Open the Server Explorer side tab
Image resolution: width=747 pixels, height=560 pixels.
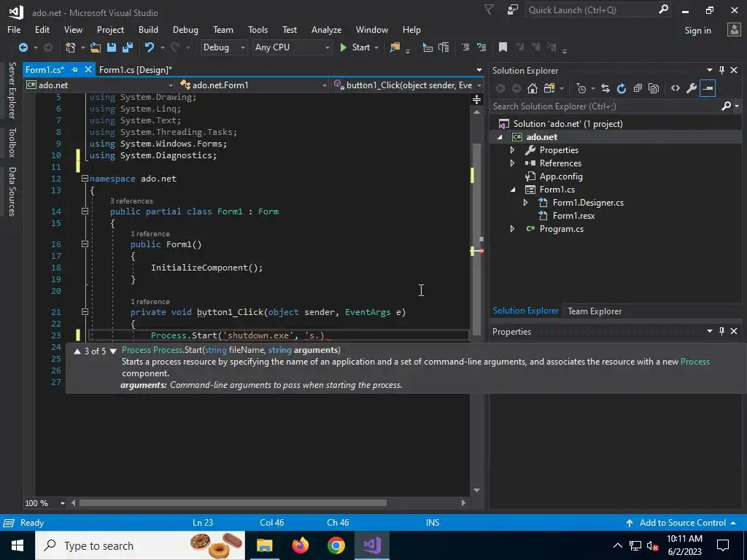[12, 90]
